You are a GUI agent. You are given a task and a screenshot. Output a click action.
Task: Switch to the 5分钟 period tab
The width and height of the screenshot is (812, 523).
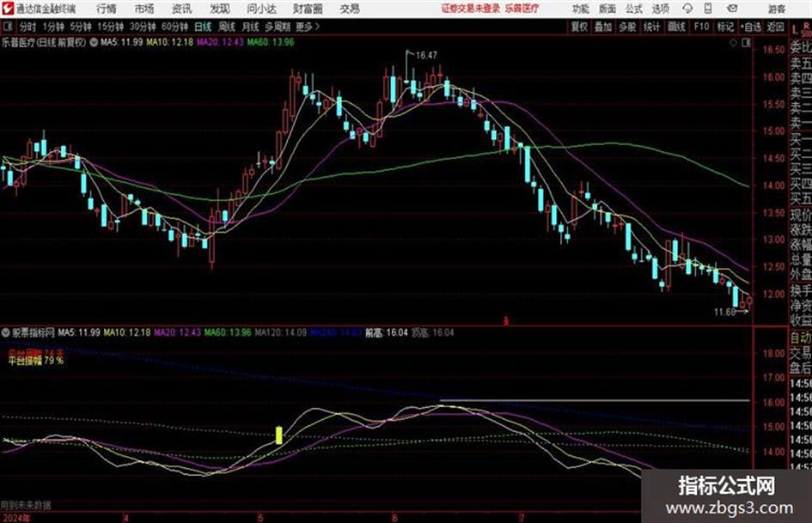[x=81, y=27]
